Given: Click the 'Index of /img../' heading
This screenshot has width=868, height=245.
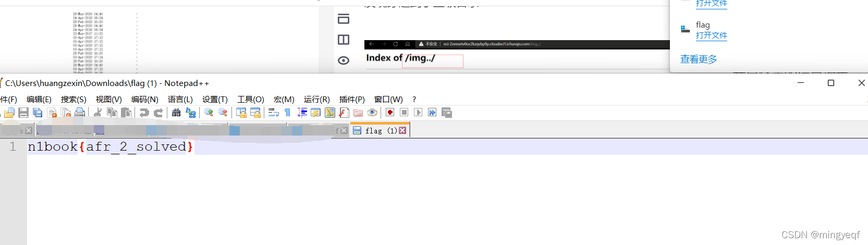Looking at the screenshot, I should pyautogui.click(x=401, y=58).
